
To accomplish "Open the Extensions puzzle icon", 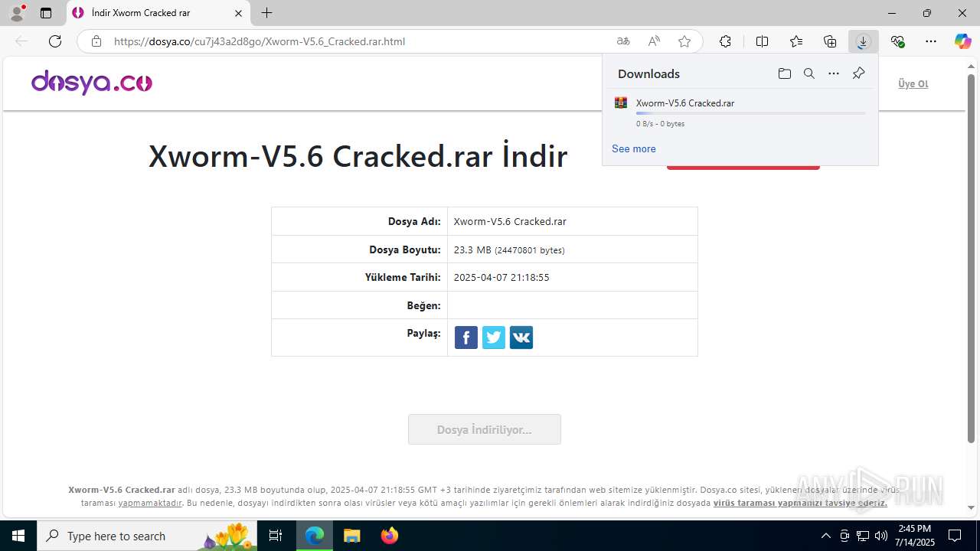I will click(x=725, y=41).
